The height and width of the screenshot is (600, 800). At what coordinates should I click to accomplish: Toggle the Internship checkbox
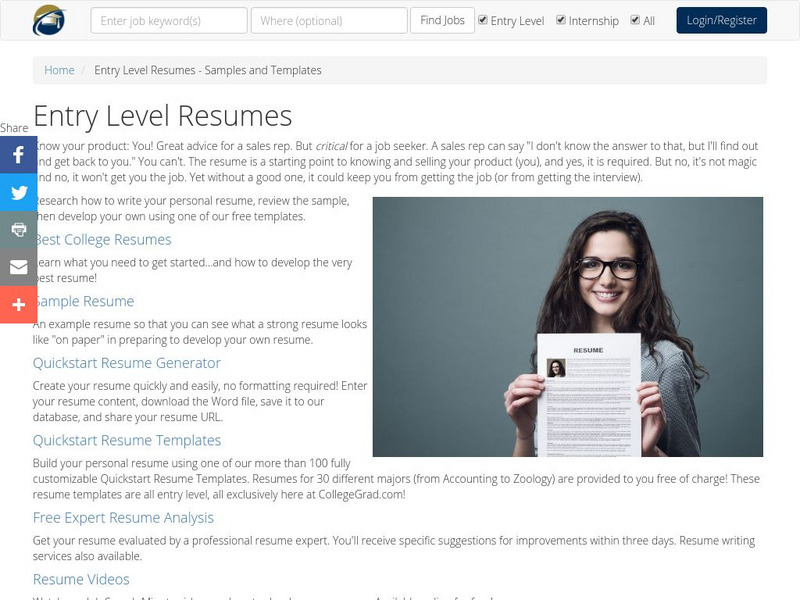pos(561,20)
